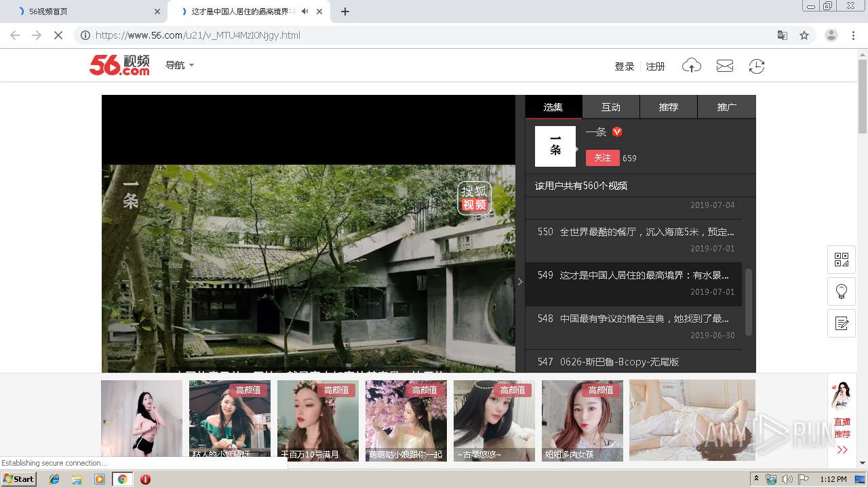This screenshot has height=488, width=868.
Task: Open the 妞妞多肉女孩 live thumbnail
Action: 583,421
